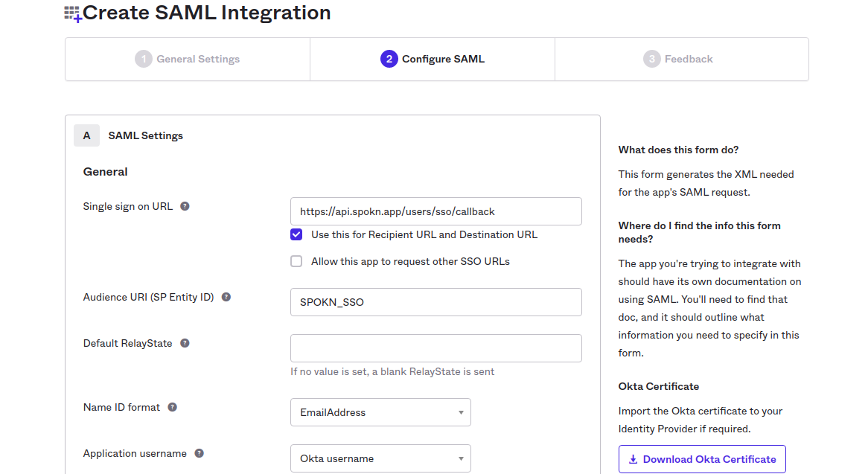Open the Name ID format dropdown

(380, 412)
